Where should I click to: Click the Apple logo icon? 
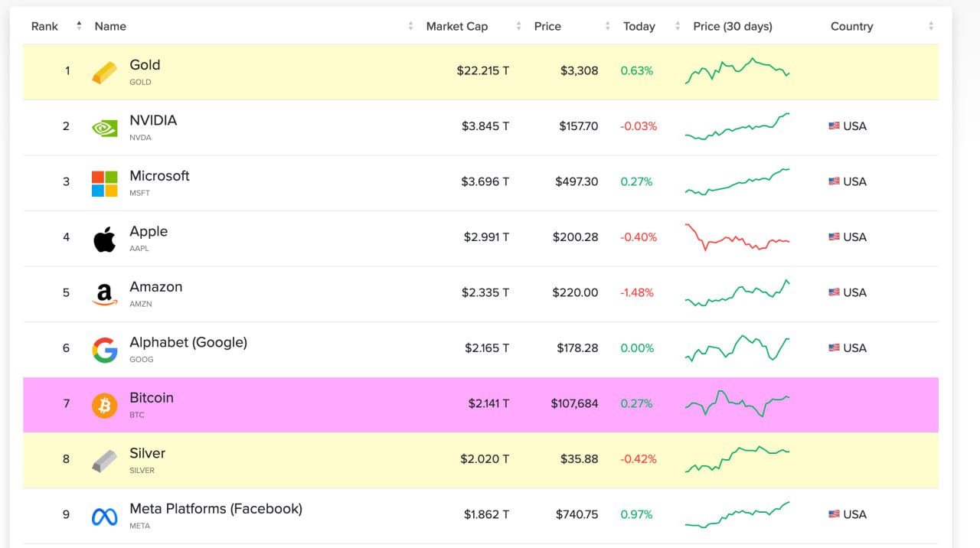105,239
